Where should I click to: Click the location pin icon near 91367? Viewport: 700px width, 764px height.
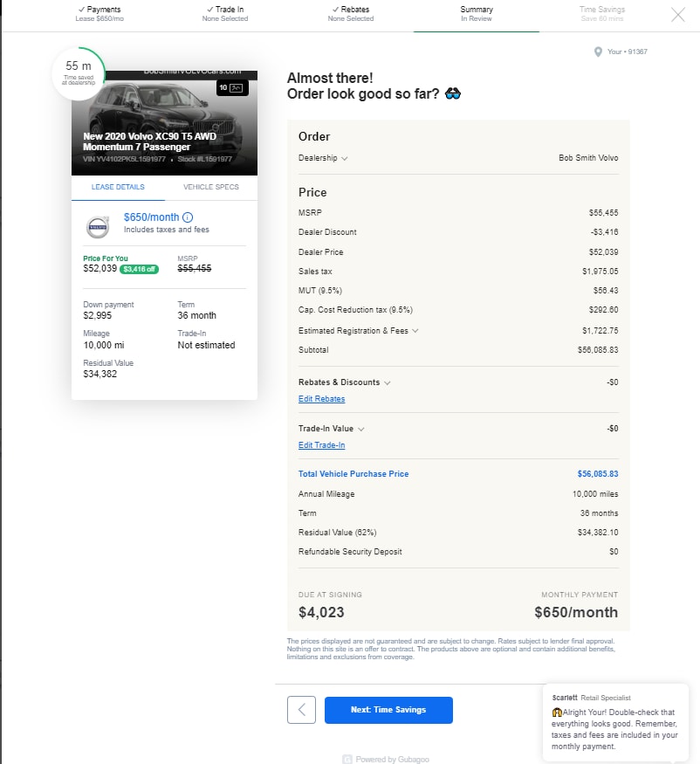pos(598,52)
